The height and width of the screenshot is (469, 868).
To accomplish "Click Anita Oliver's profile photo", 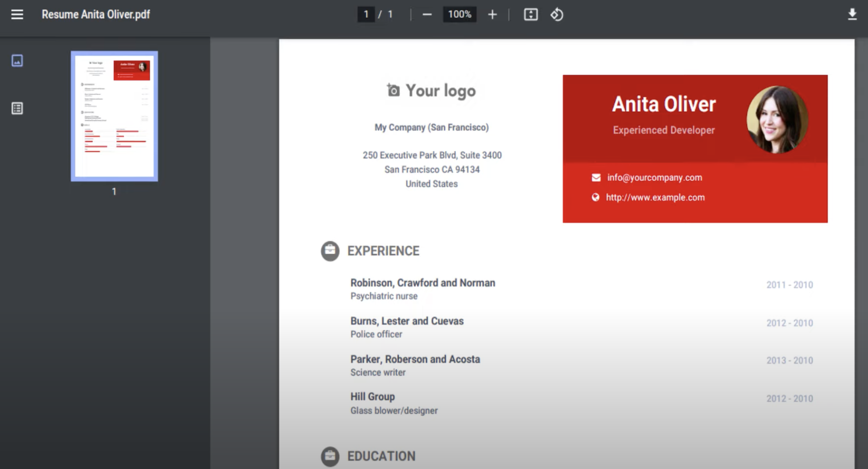I will (777, 119).
